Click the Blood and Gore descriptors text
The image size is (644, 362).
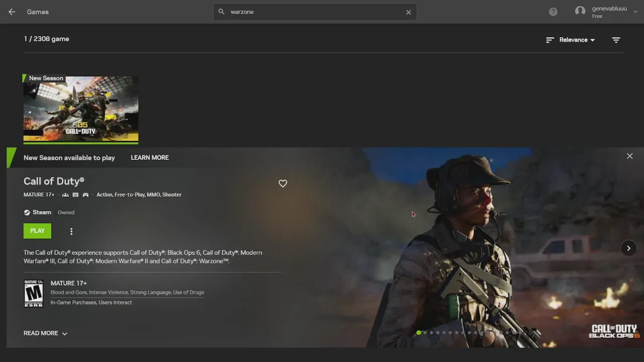(x=127, y=292)
